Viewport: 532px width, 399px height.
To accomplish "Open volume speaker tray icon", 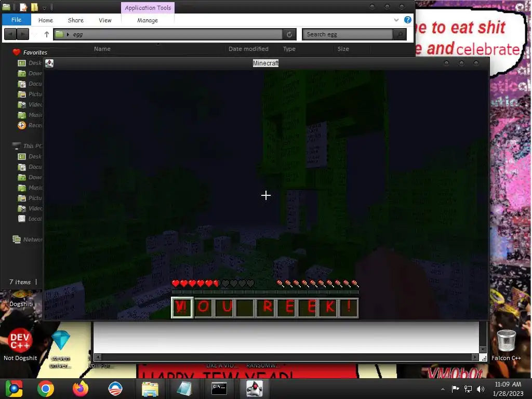I will 481,389.
